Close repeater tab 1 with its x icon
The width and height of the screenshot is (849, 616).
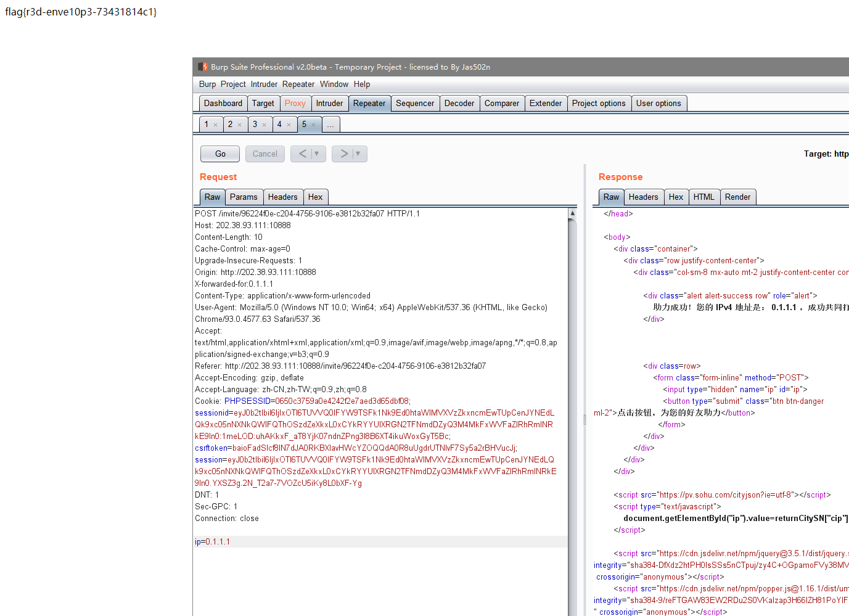[x=215, y=125]
